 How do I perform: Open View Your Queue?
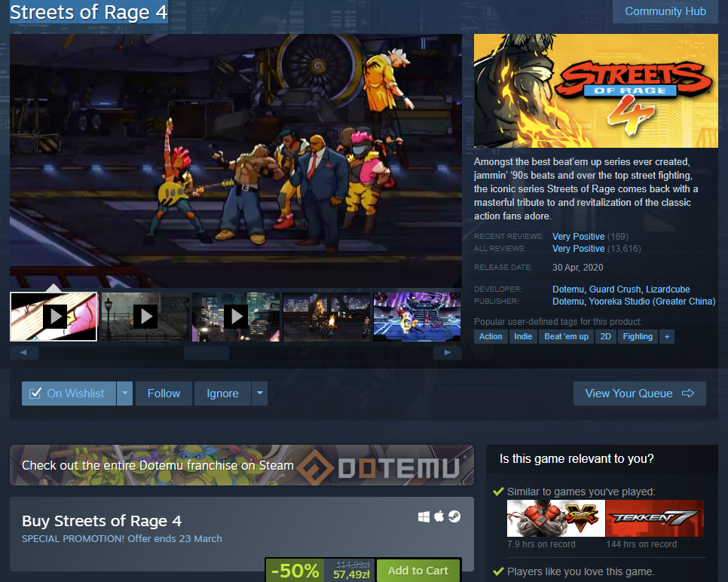pyautogui.click(x=639, y=394)
